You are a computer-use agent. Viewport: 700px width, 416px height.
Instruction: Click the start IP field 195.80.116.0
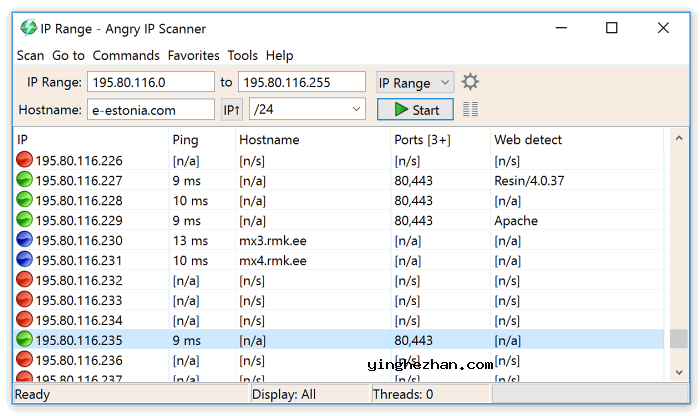coord(151,82)
